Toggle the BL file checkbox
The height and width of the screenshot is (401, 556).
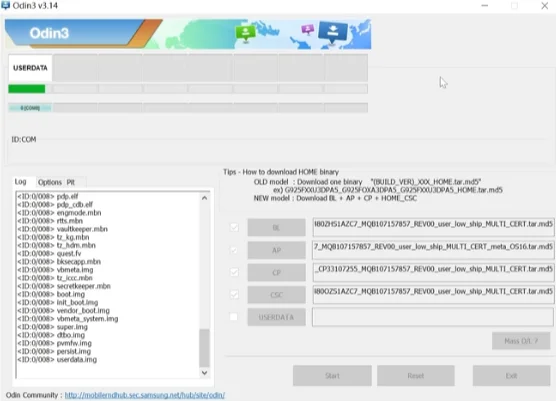[x=234, y=227]
